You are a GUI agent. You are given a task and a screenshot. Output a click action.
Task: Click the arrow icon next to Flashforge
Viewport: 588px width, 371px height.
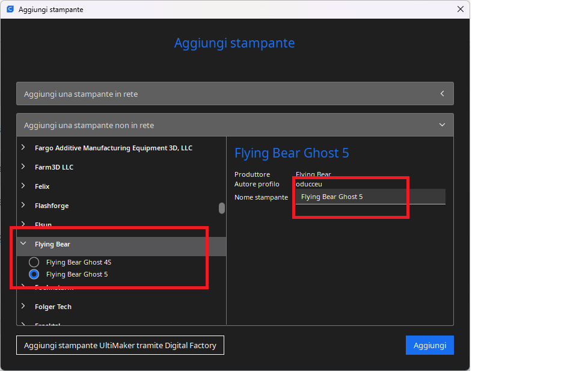(x=23, y=206)
